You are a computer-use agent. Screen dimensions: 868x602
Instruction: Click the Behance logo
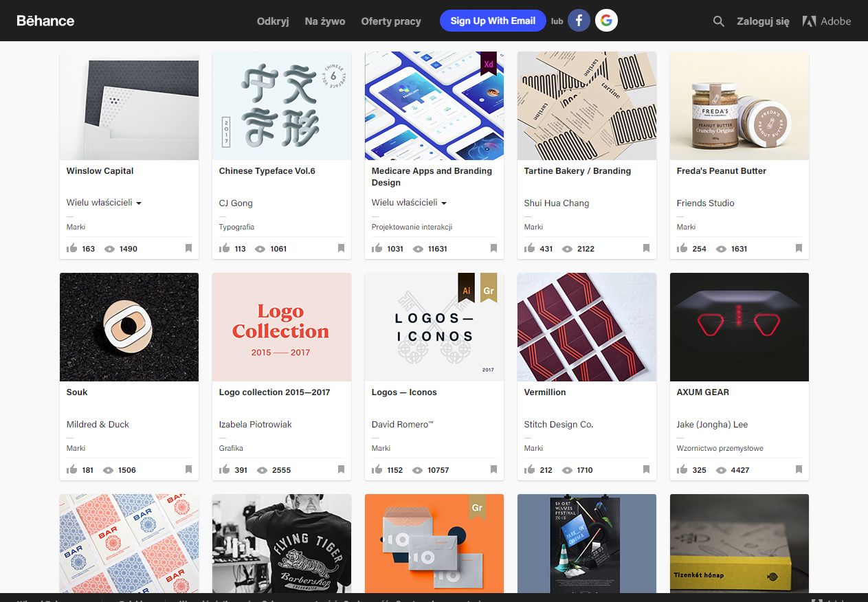[45, 21]
